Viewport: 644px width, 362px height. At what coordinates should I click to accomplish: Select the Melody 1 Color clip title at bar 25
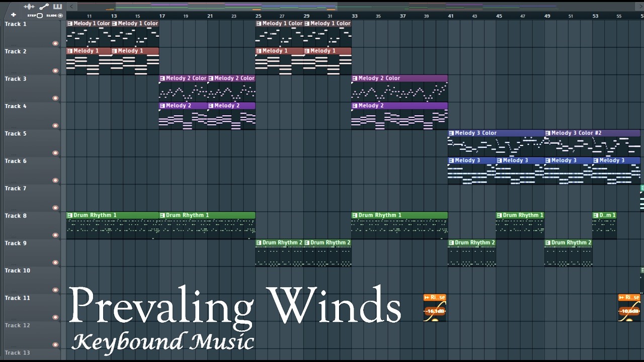(282, 24)
